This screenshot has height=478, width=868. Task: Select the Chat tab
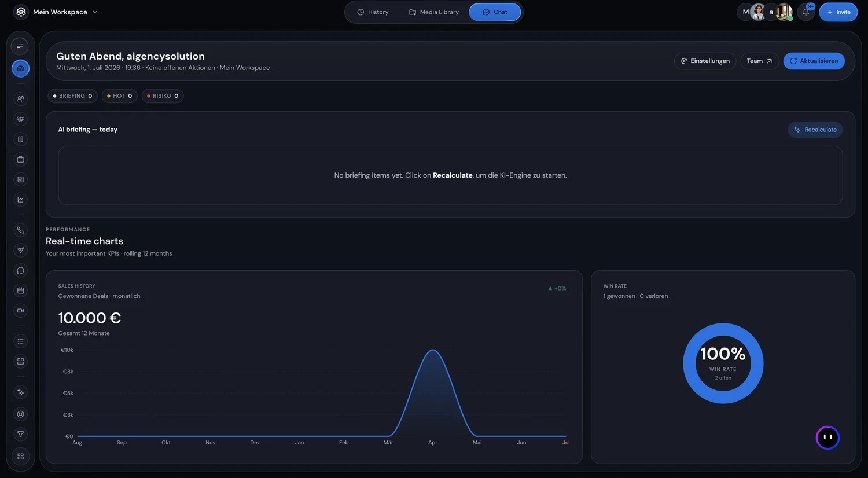click(x=495, y=12)
